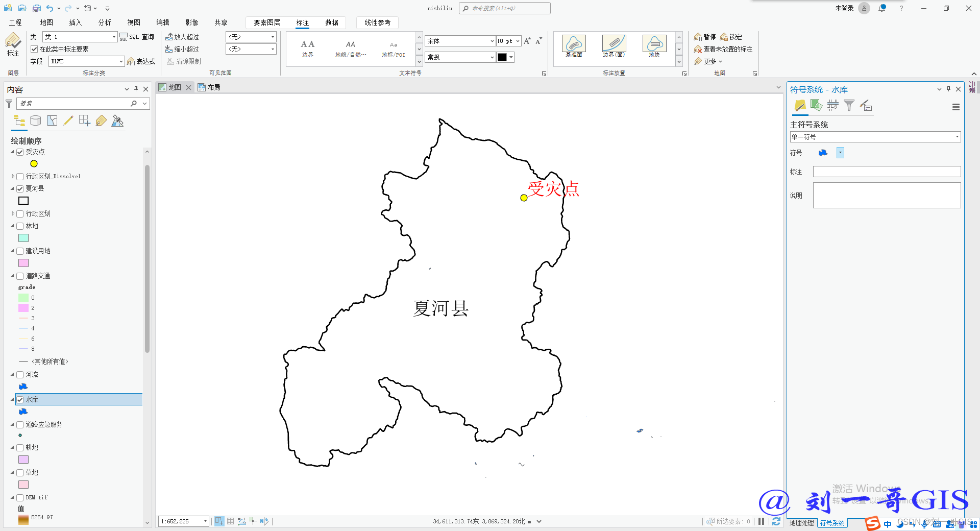Open symbology gallery brush icon

800,106
